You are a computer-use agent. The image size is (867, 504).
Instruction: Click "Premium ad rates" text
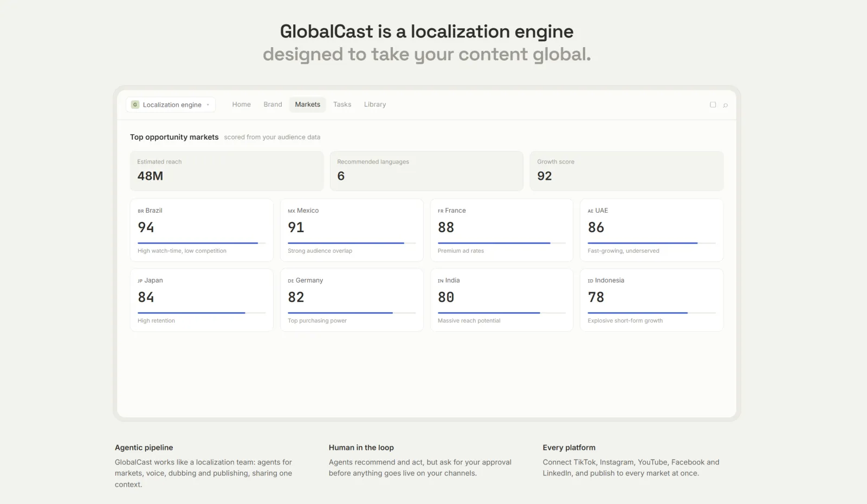point(461,251)
